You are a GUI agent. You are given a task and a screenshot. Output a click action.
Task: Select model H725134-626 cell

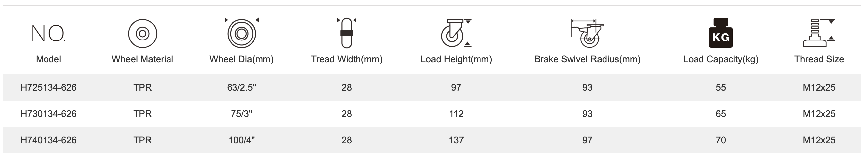48,87
